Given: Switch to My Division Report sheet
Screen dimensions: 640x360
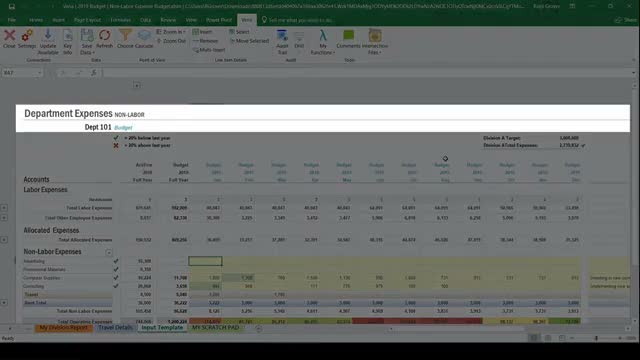Looking at the screenshot, I should click(63, 328).
